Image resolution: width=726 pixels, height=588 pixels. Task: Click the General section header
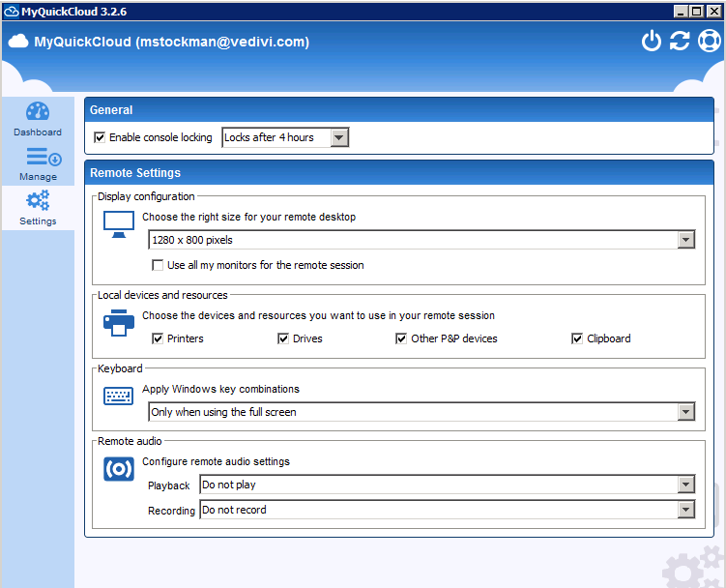click(399, 110)
